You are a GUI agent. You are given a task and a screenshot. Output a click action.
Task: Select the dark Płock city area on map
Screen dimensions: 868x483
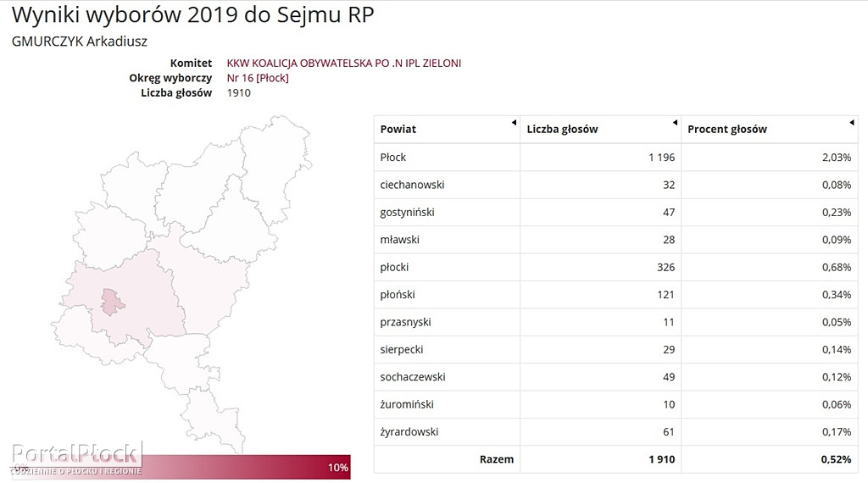coord(112,302)
